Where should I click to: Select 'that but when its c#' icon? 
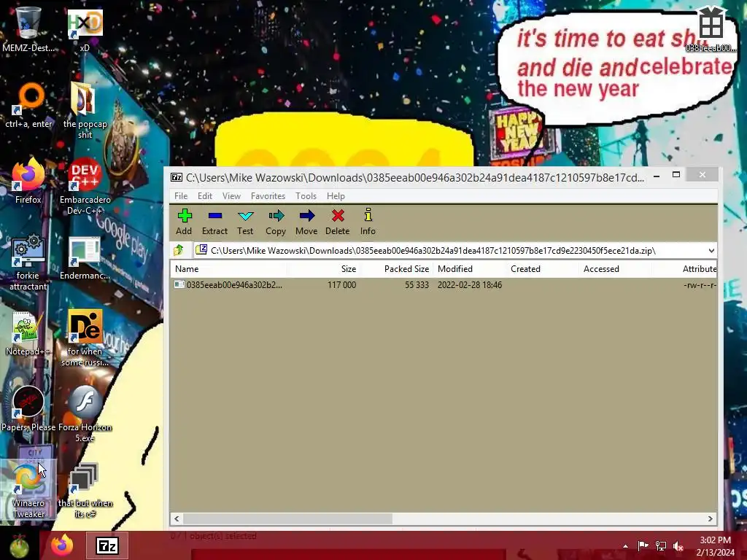pyautogui.click(x=85, y=489)
